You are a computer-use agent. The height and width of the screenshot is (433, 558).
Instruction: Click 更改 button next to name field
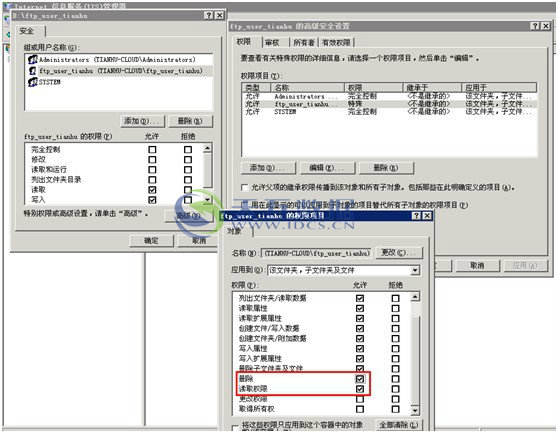(399, 253)
